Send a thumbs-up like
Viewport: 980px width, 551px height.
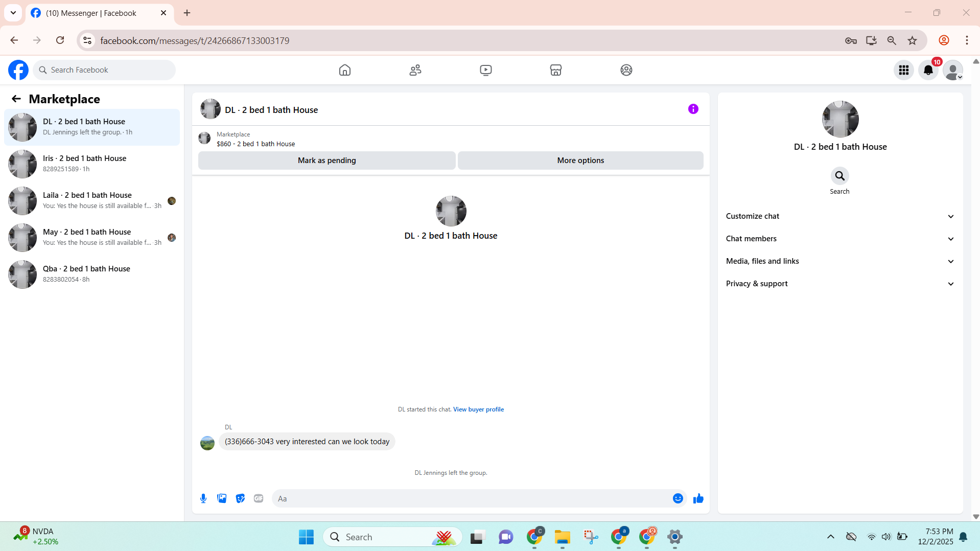[698, 498]
